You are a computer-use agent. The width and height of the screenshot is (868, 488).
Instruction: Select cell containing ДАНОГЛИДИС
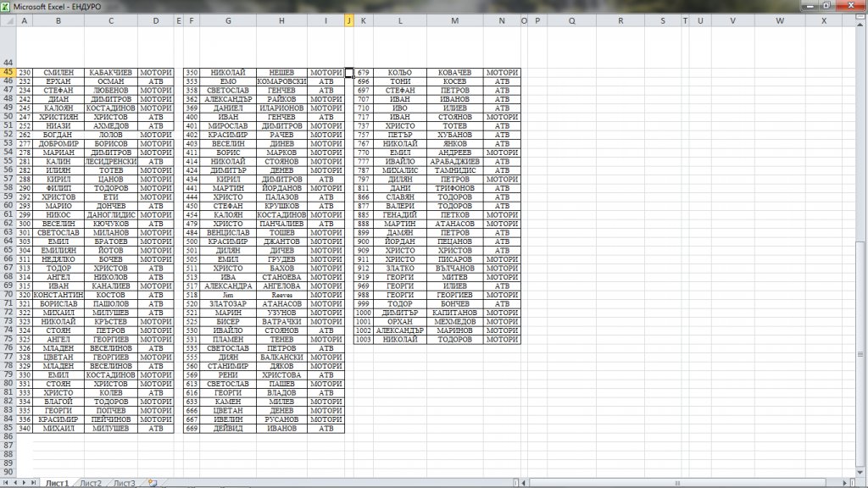pos(111,214)
